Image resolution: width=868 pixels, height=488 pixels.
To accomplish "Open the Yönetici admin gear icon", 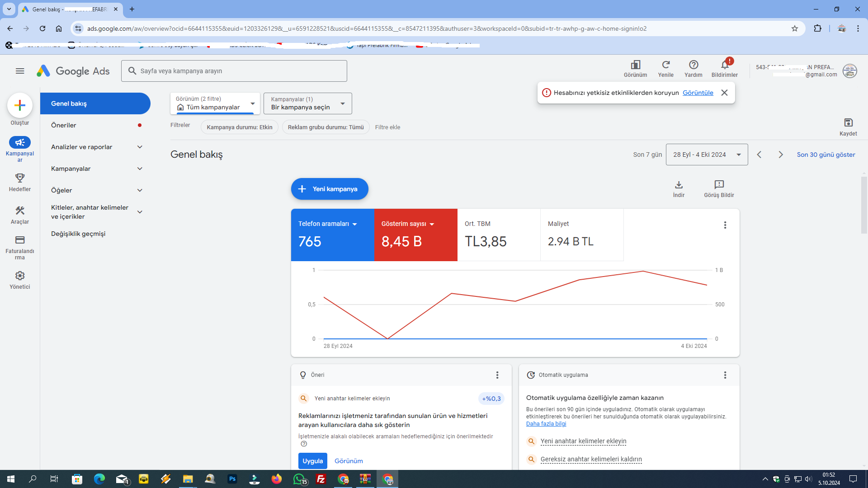I will (20, 276).
